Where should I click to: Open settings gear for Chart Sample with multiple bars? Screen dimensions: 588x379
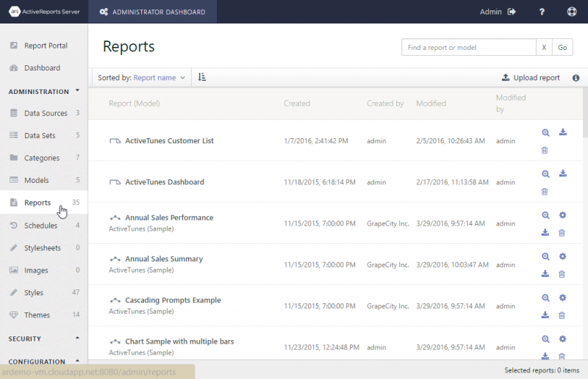coord(562,339)
